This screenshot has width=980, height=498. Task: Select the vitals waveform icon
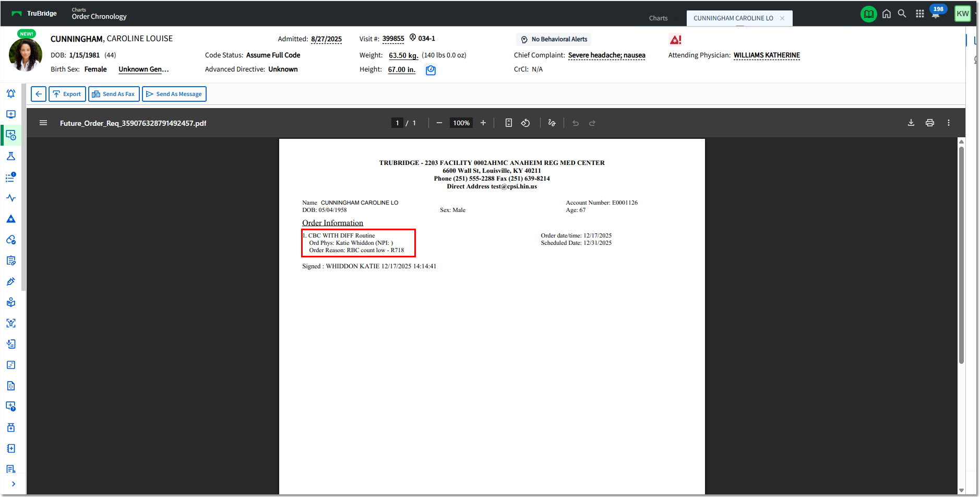(x=11, y=198)
